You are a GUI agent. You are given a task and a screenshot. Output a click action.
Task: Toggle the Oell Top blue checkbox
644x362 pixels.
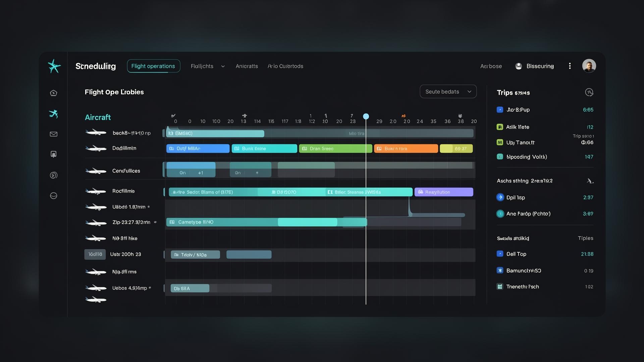pos(500,254)
